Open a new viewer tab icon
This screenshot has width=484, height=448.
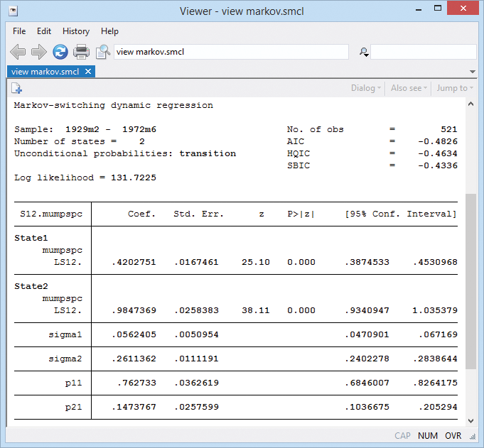click(16, 88)
